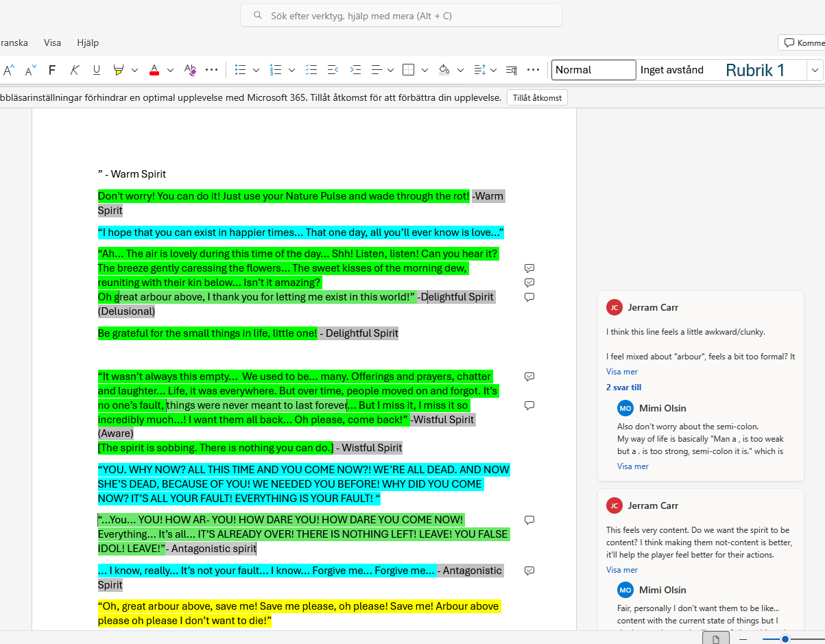Click the decrease indent icon
Viewport: 825px width, 644px height.
coord(333,70)
